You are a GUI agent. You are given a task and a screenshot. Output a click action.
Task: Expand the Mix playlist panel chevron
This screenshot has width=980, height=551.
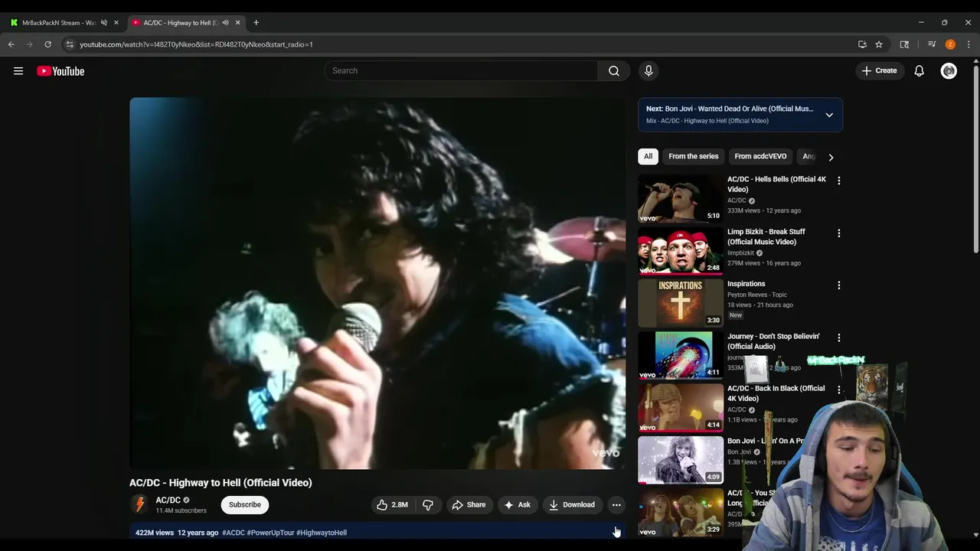829,115
